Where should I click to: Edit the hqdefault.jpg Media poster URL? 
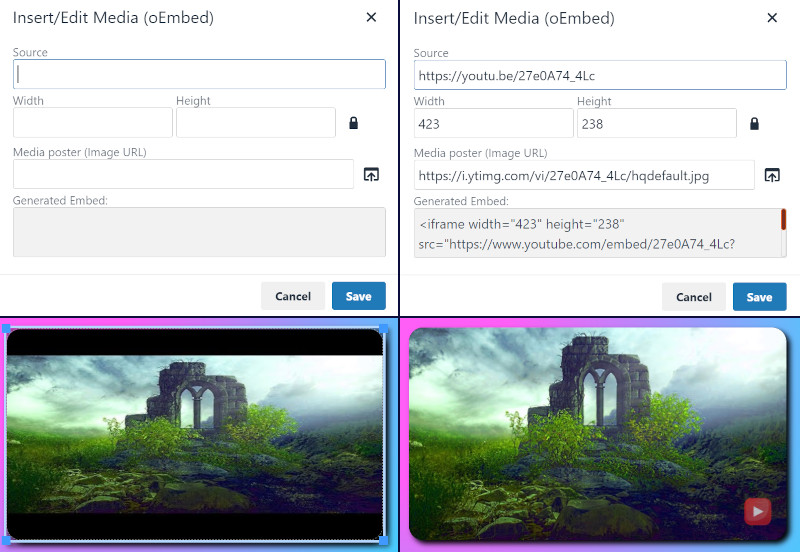(x=584, y=175)
